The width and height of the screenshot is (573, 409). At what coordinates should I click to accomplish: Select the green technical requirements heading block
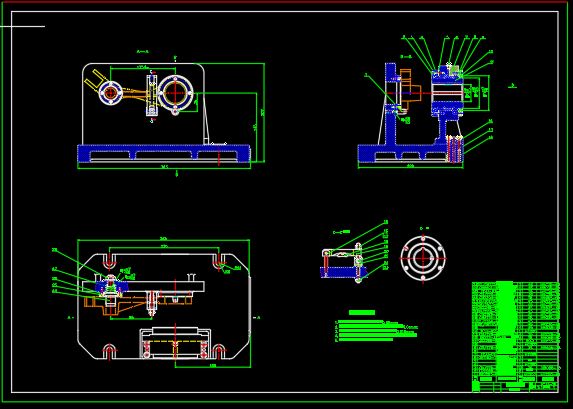point(362,313)
